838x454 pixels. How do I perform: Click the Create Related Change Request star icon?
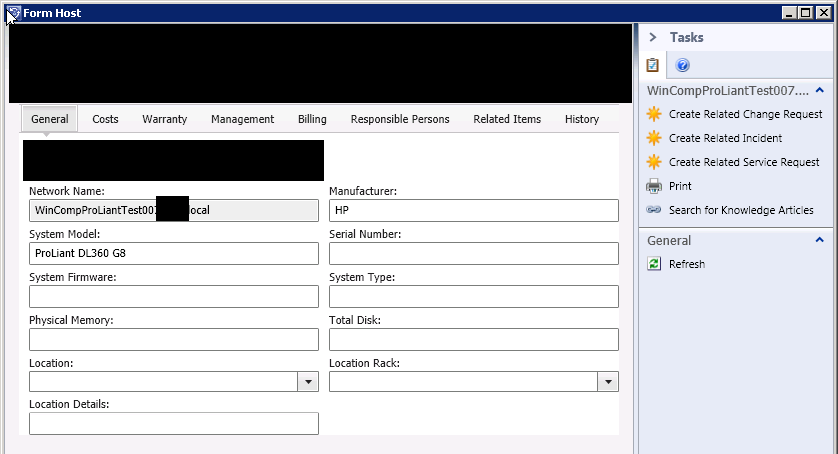click(x=654, y=114)
